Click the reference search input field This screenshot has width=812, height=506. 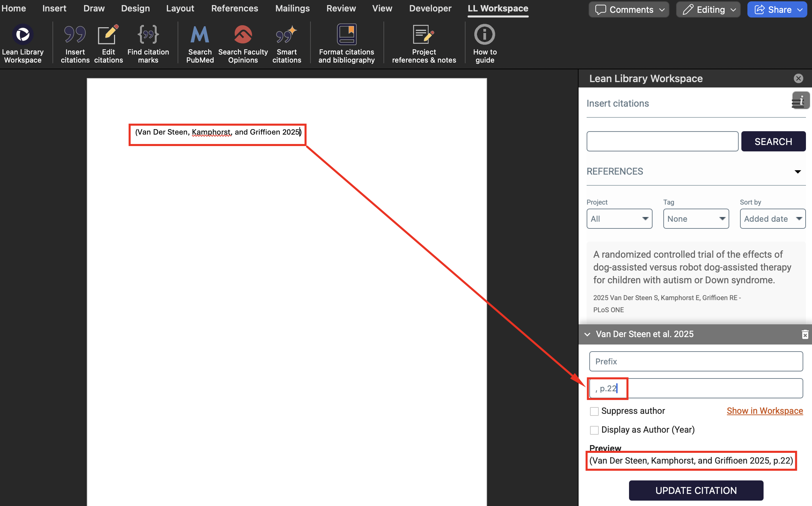[662, 141]
